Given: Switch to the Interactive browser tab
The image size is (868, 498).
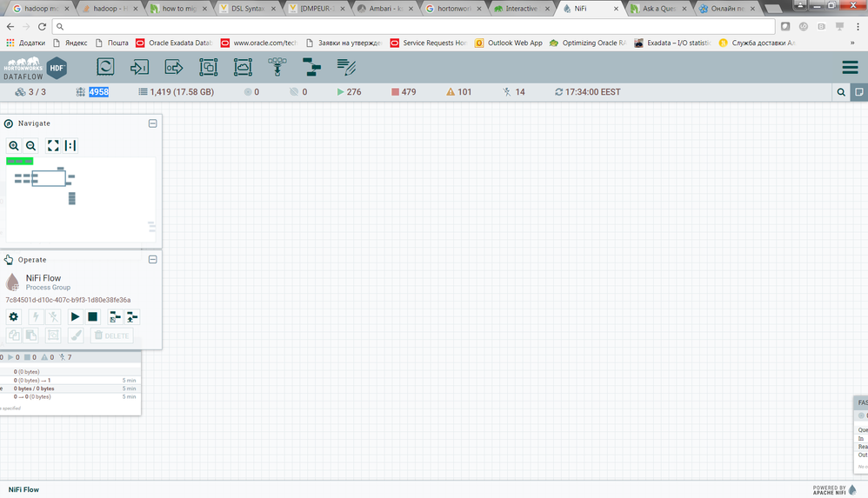Looking at the screenshot, I should [x=520, y=9].
